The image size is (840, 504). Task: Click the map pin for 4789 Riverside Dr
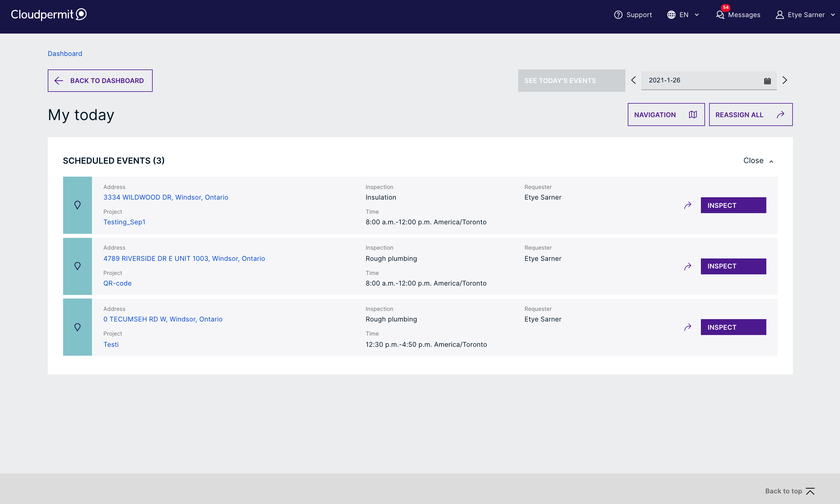[78, 266]
